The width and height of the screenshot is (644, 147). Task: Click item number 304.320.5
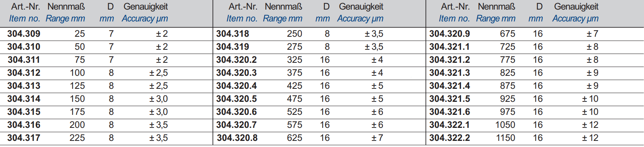tap(237, 99)
